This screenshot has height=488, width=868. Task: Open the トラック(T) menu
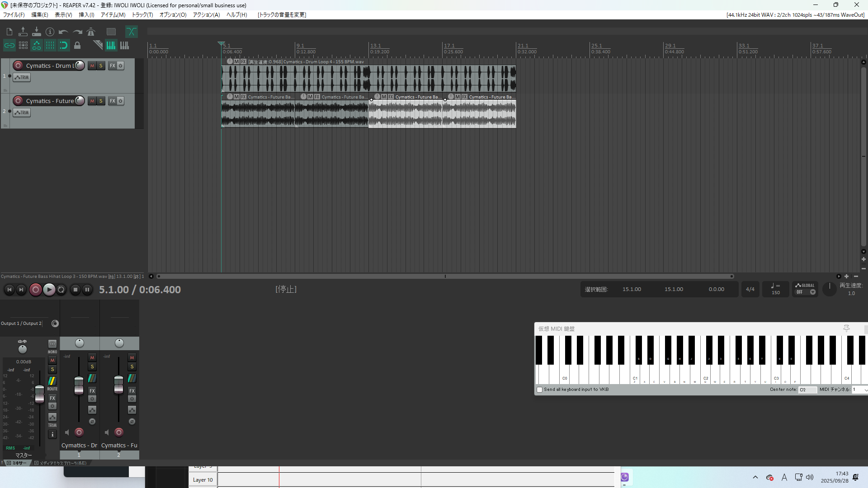[x=142, y=15]
